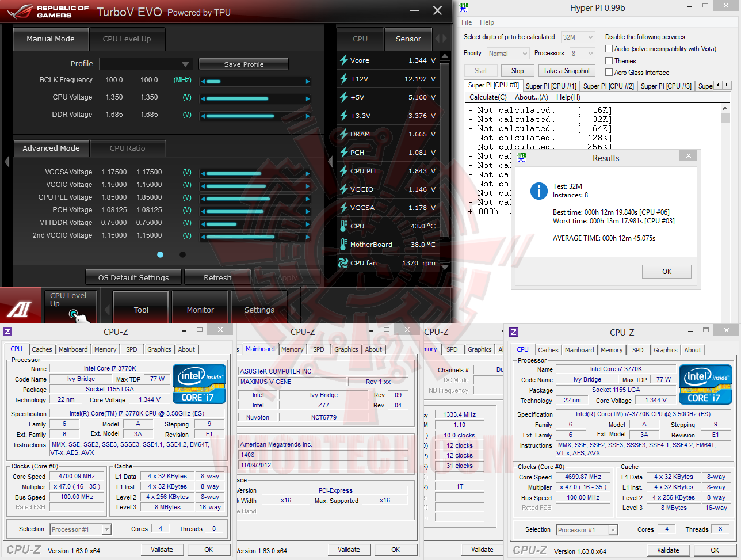The image size is (741, 560).
Task: Click the VCCSA lightning bolt sensor icon
Action: [344, 208]
